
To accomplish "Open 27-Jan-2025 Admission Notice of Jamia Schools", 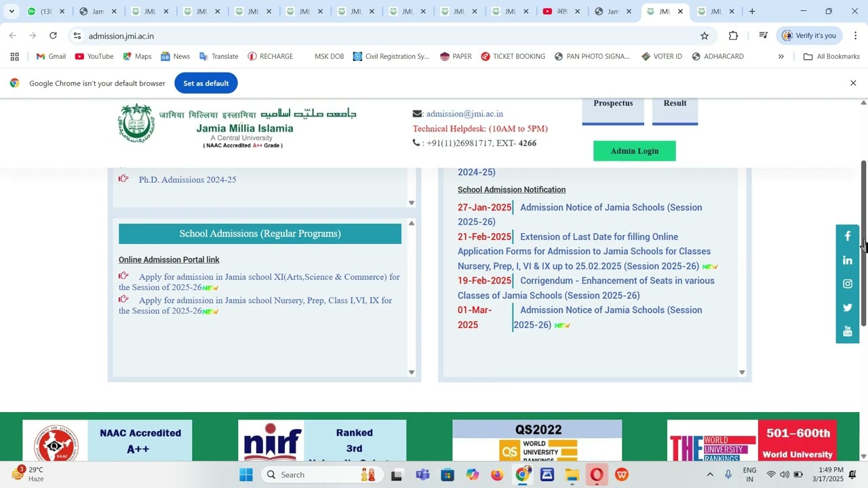I will pos(580,215).
